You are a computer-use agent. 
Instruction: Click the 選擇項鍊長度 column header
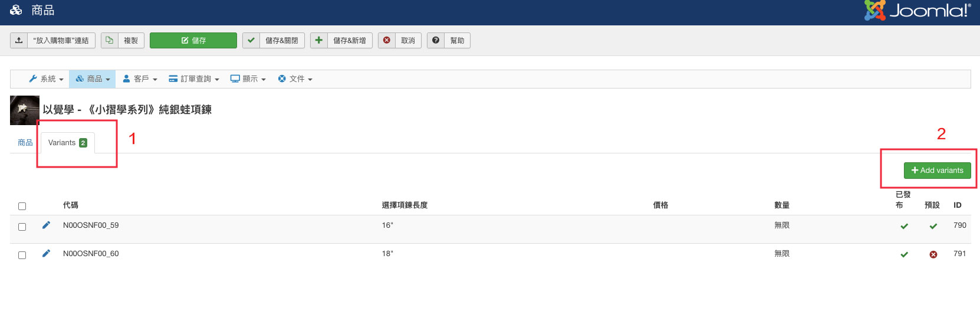coord(405,205)
